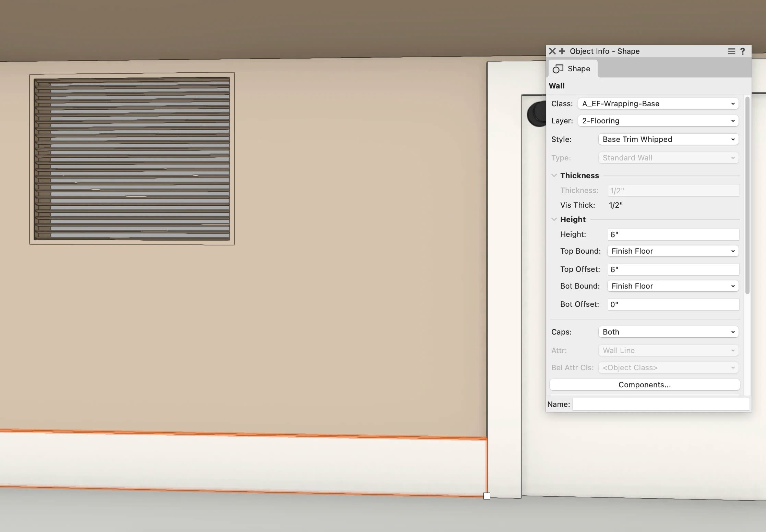Open the Style dropdown Base Trim Whipped
Image resolution: width=766 pixels, height=532 pixels.
click(x=668, y=139)
